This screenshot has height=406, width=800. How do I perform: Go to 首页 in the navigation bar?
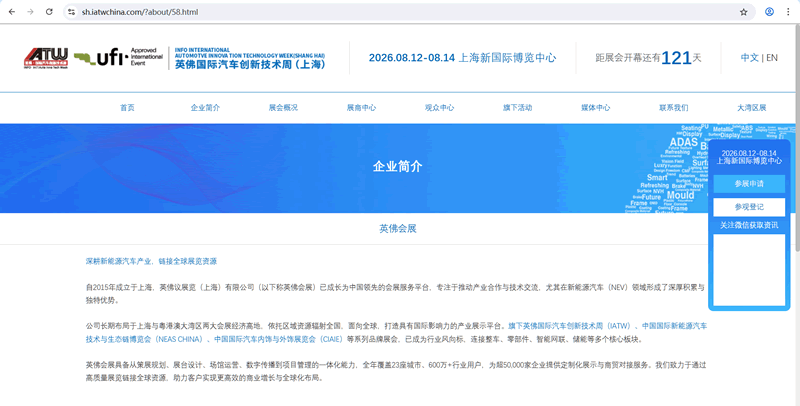tap(127, 107)
